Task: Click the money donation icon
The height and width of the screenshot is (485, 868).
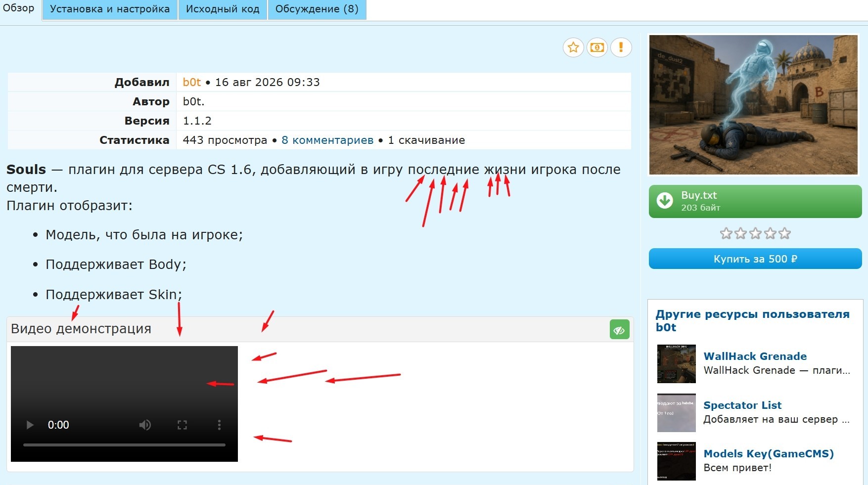Action: pos(597,47)
